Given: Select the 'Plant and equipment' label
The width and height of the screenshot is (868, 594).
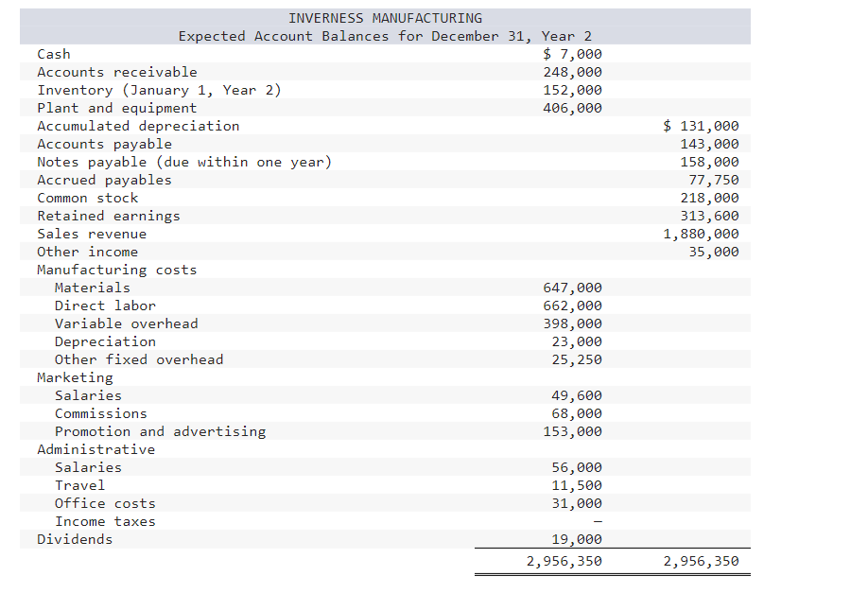Looking at the screenshot, I should click(x=117, y=108).
